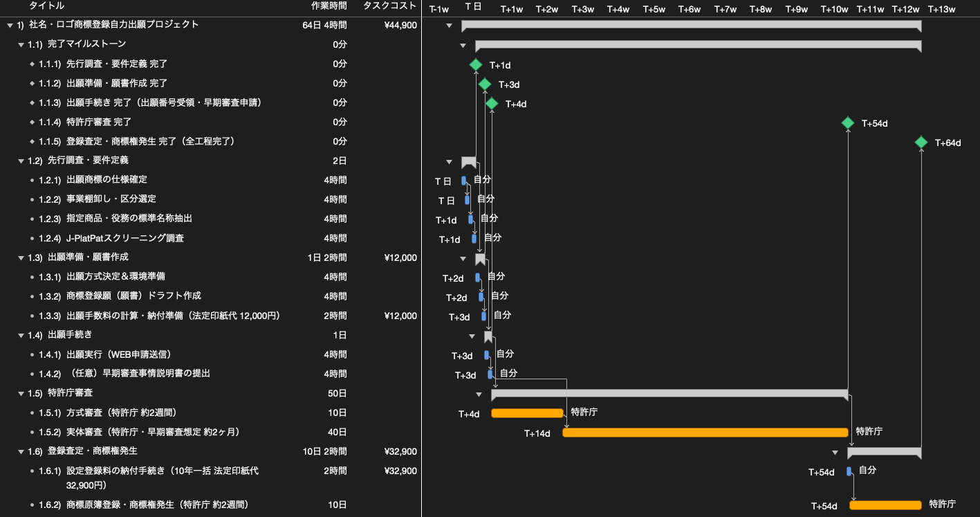
Task: Collapse the 出願準備・願書作成 outline group
Action: pos(21,258)
